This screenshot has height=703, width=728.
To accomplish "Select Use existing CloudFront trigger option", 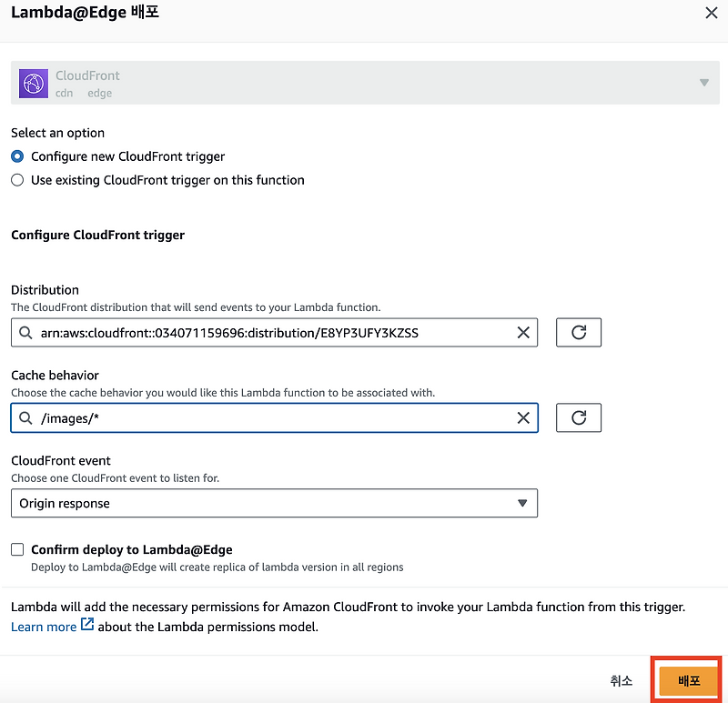I will pos(16,180).
